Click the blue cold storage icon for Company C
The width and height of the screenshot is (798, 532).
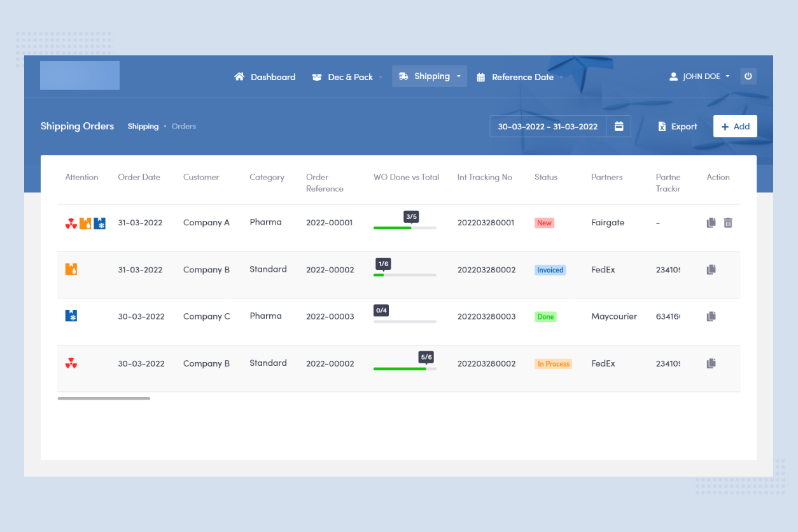click(71, 316)
